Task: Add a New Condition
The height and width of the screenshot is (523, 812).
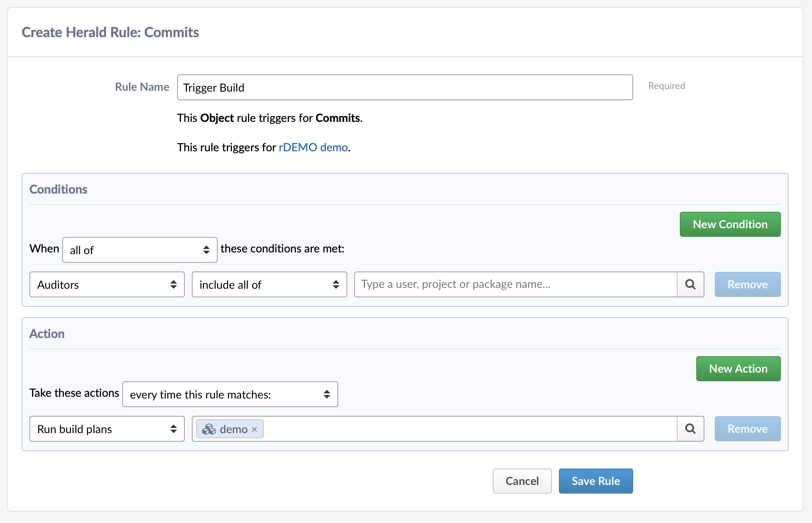Action: (x=730, y=224)
